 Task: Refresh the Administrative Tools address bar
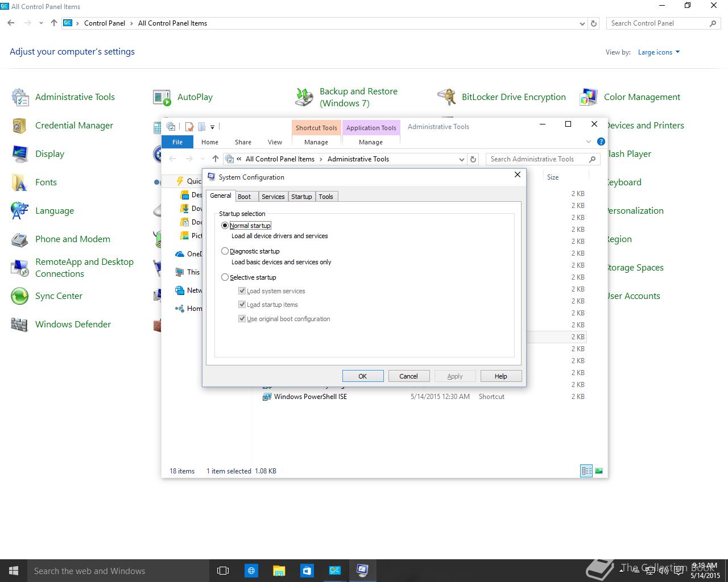(x=473, y=159)
